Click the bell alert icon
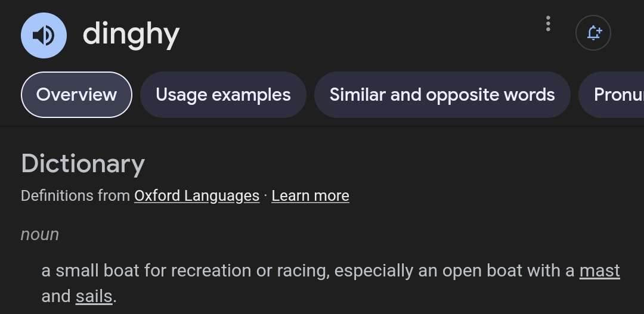This screenshot has height=314, width=644. click(x=593, y=33)
